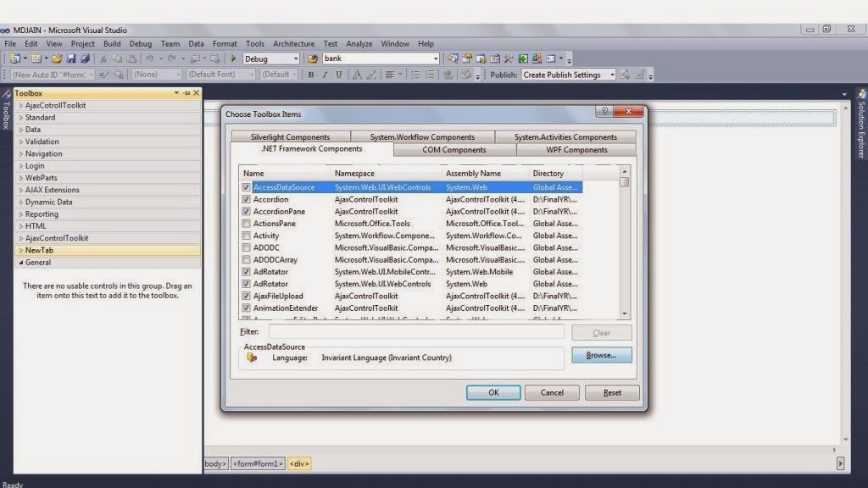Uncheck the Accordion checkbox

pos(246,200)
